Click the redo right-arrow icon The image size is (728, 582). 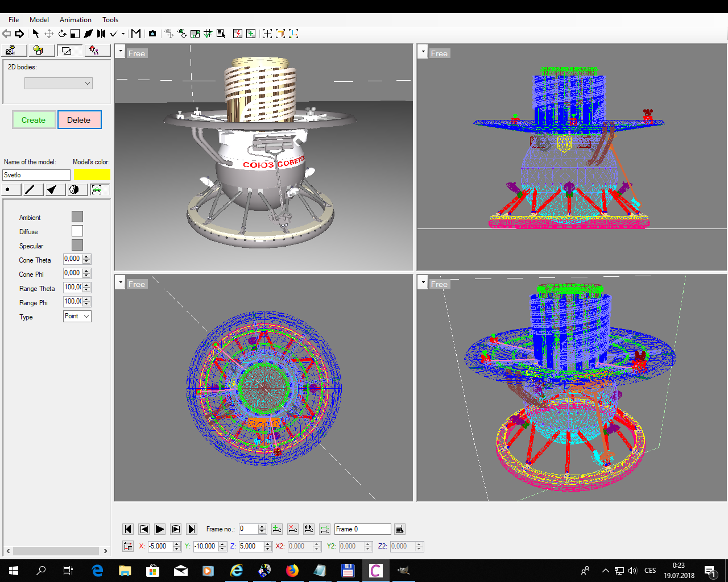coord(19,34)
